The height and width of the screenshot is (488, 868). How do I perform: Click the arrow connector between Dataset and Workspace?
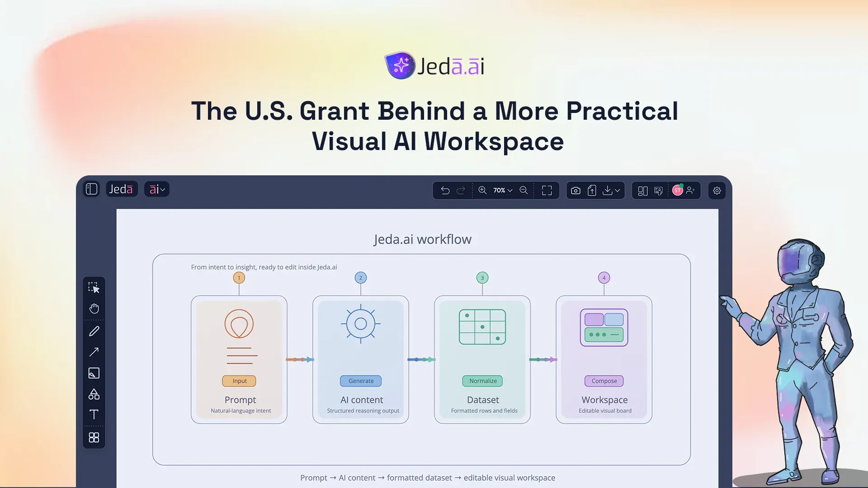click(x=543, y=360)
